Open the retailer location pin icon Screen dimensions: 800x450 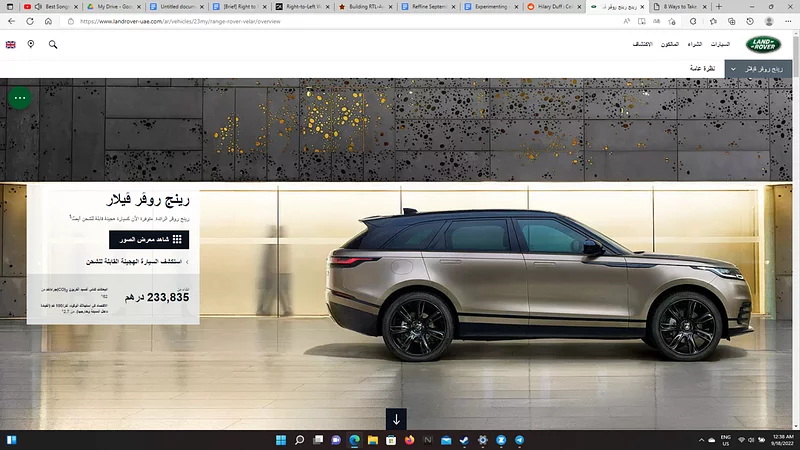[x=31, y=44]
